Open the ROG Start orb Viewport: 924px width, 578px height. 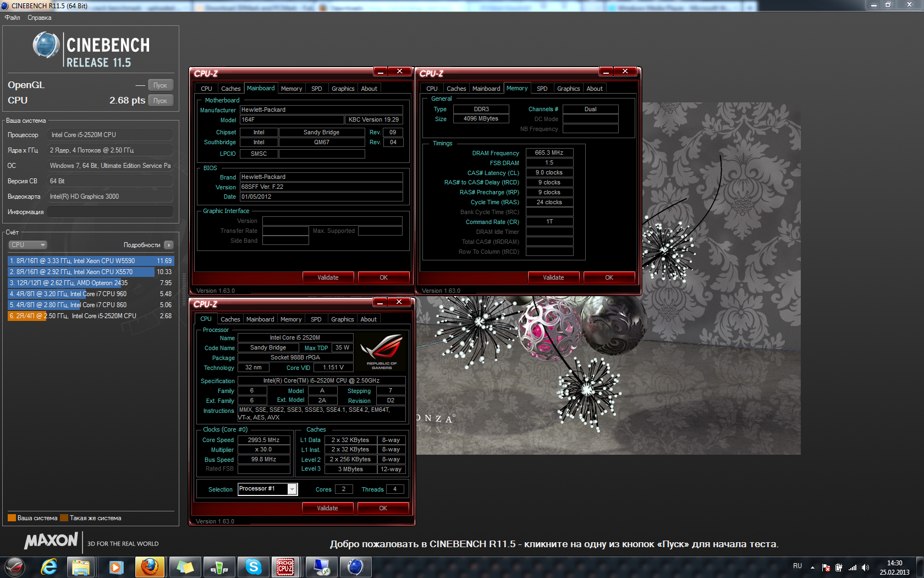point(15,567)
